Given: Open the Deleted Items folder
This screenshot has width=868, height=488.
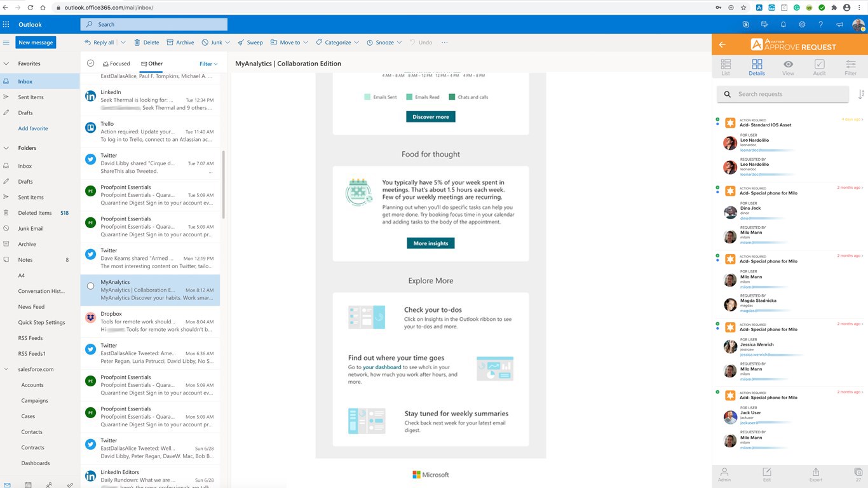Looking at the screenshot, I should click(x=39, y=213).
